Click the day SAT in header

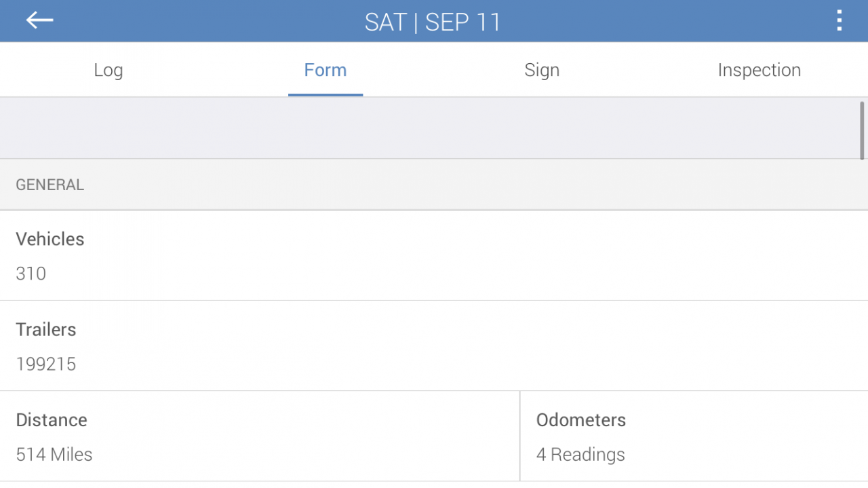pyautogui.click(x=385, y=22)
